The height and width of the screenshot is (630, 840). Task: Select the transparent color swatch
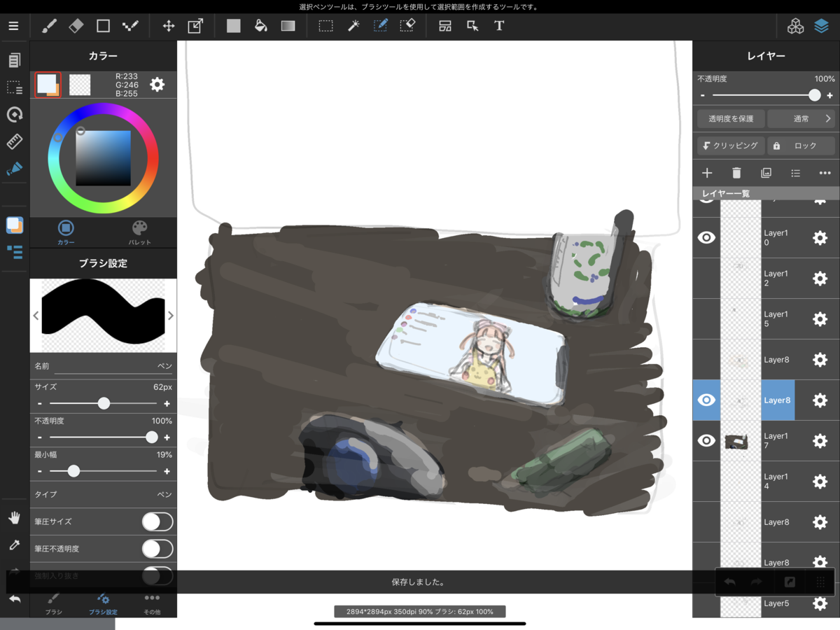(80, 85)
